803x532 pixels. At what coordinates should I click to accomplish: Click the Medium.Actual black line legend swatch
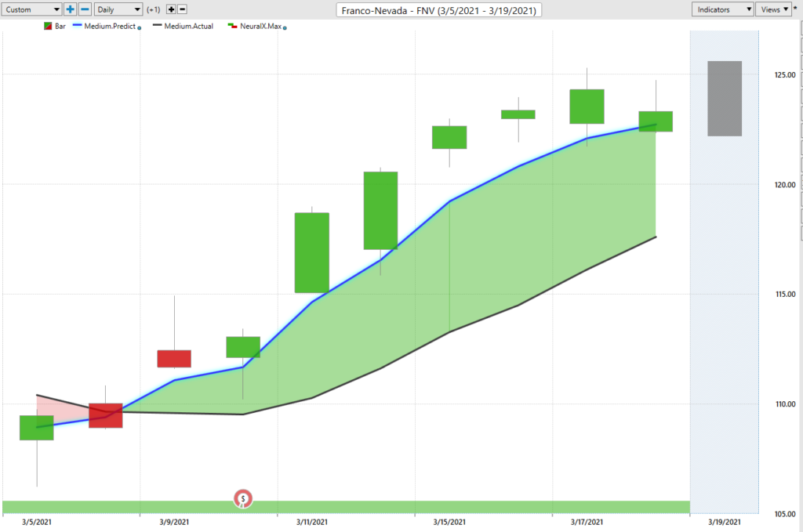pyautogui.click(x=157, y=25)
